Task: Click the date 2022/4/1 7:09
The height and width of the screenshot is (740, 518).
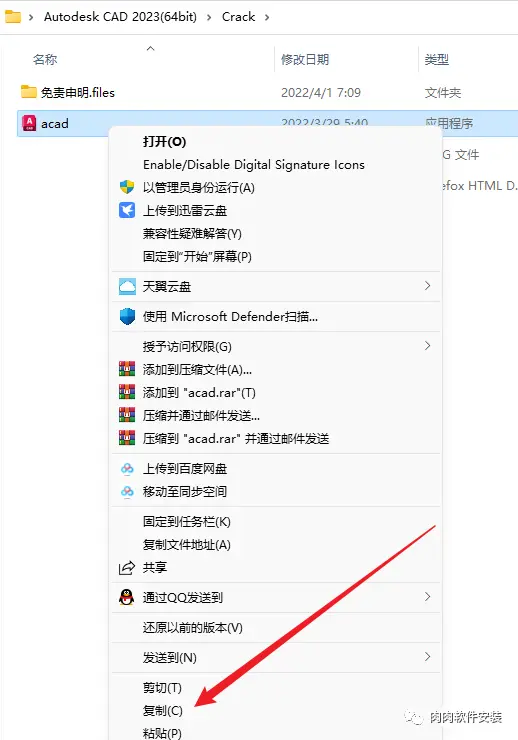Action: (321, 92)
